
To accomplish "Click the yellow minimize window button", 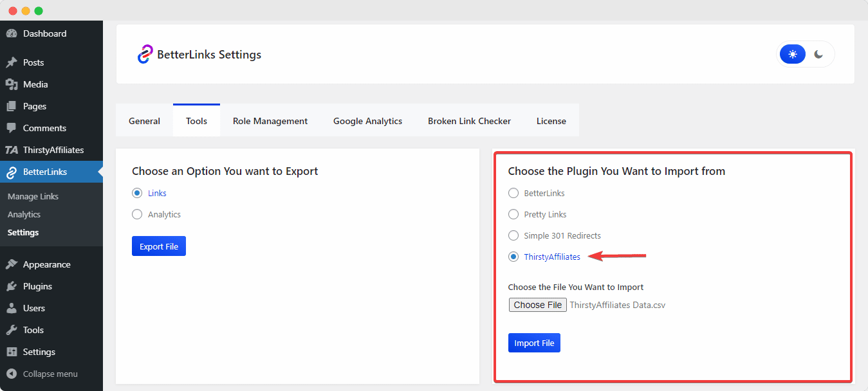I will coord(26,11).
